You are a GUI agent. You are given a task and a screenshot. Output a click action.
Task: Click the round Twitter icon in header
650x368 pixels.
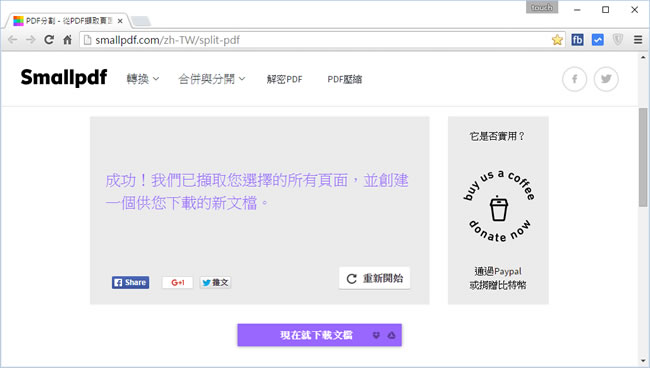(606, 79)
